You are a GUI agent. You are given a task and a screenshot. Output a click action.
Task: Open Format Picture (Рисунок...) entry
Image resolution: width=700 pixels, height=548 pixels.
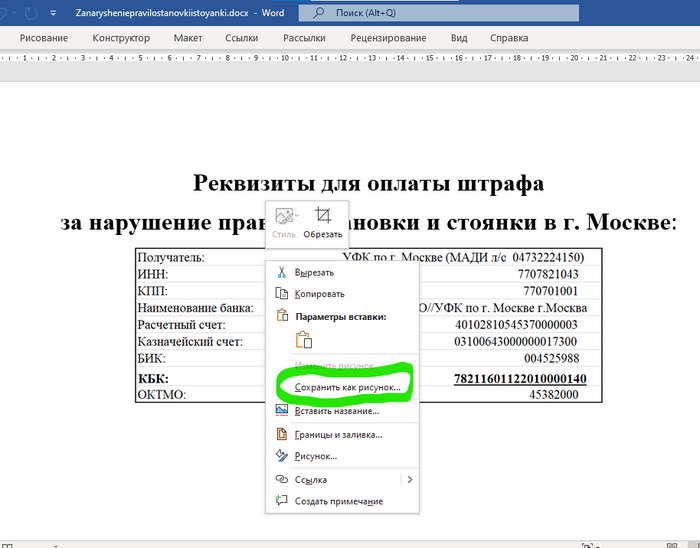(x=316, y=457)
